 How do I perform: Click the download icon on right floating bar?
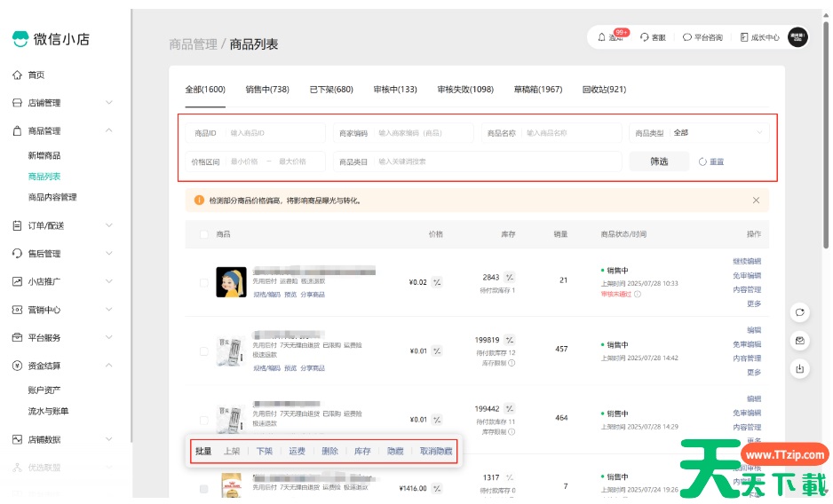pos(800,369)
